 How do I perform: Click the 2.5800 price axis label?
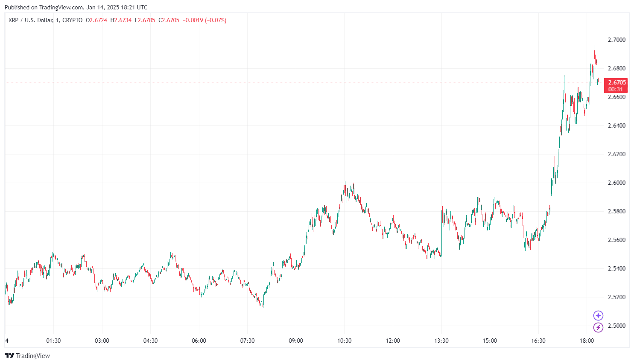click(616, 211)
